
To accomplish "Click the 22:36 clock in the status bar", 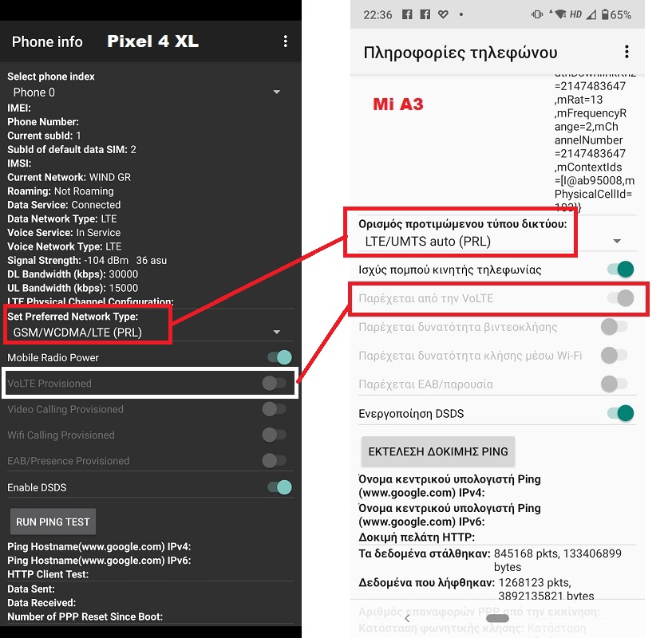I will [378, 15].
